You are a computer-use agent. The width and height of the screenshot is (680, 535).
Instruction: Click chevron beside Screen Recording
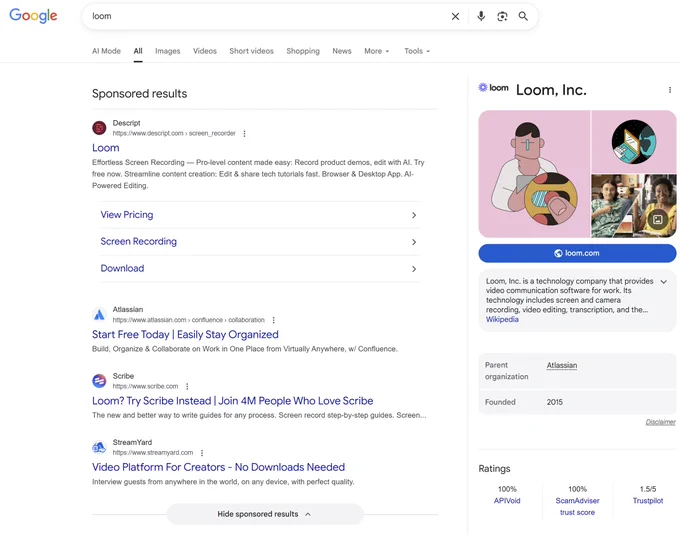[414, 242]
